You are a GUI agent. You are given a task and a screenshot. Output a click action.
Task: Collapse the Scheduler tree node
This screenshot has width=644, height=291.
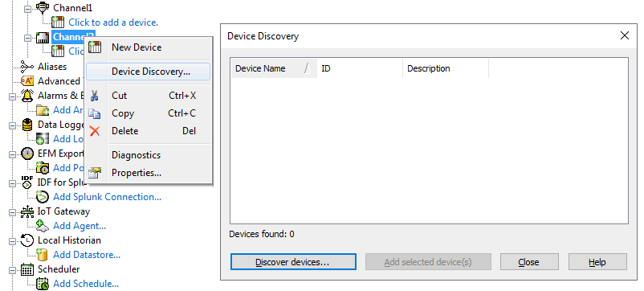point(12,270)
